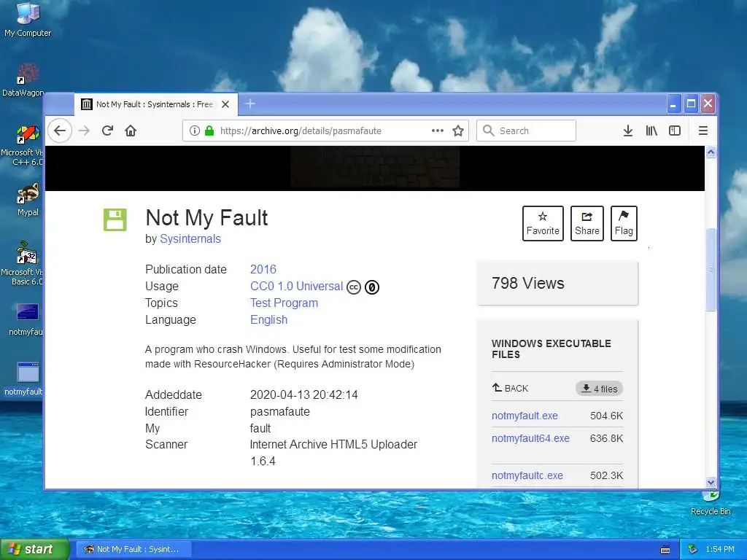Select the upper notmyfault desktop icon
This screenshot has width=747, height=560.
coord(27,319)
